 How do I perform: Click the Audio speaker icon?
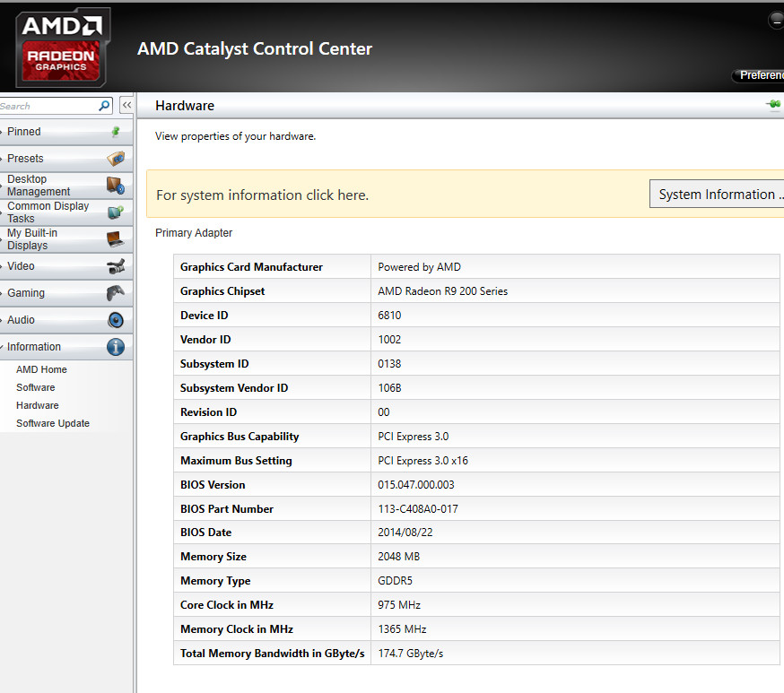point(116,320)
